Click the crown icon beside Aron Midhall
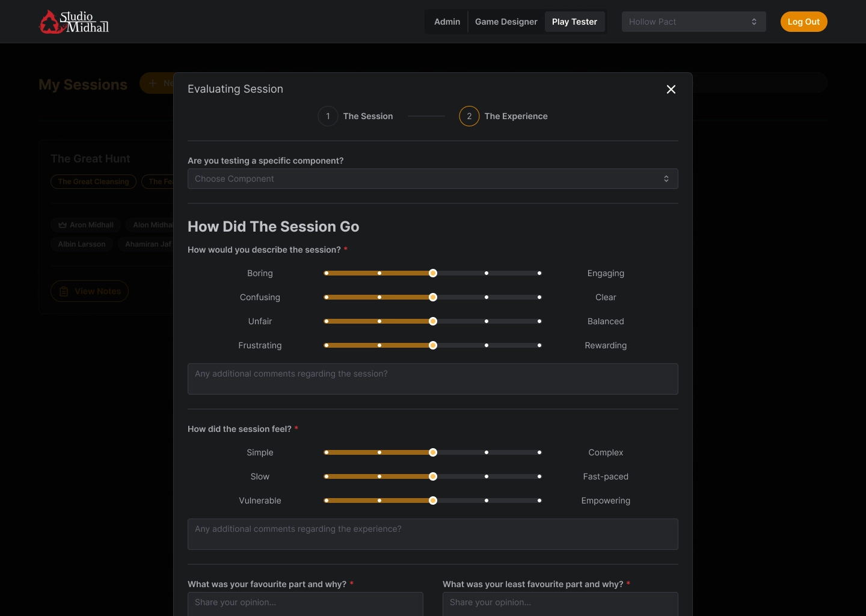Screen dimensions: 866x616 (x=63, y=225)
